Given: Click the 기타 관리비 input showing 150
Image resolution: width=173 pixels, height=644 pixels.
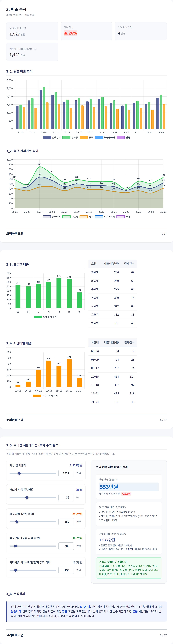Looking at the screenshot, I should (66, 570).
